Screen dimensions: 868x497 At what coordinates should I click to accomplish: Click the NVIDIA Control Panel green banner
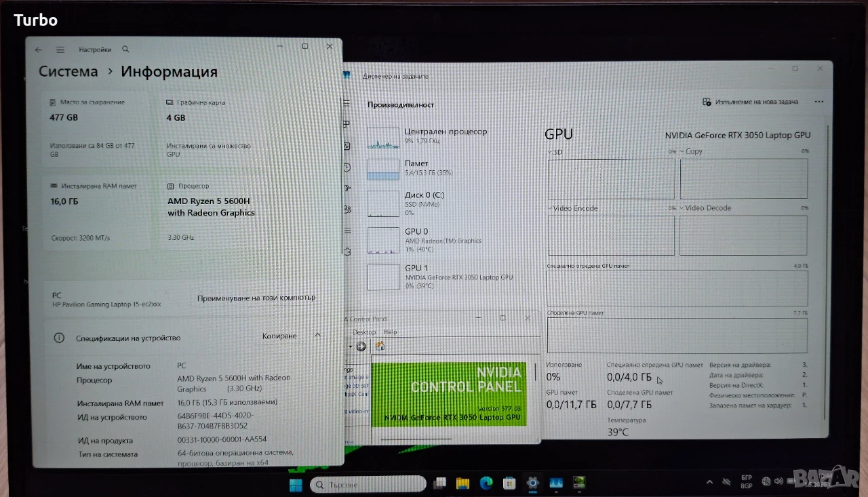[448, 395]
